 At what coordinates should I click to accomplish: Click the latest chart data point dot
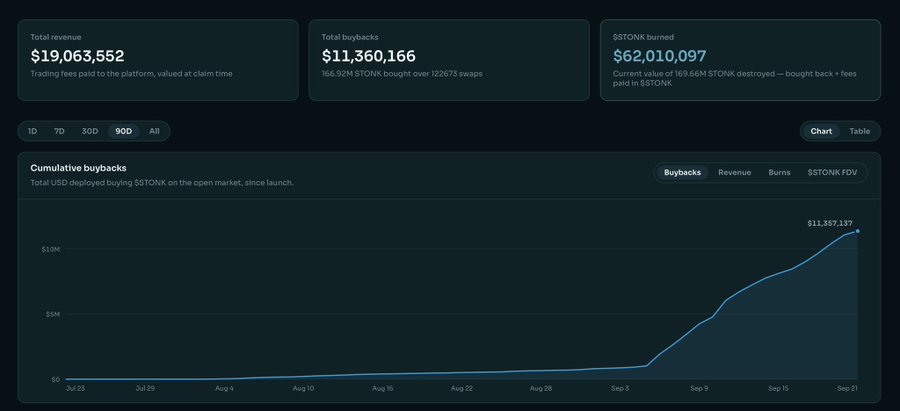tap(858, 231)
